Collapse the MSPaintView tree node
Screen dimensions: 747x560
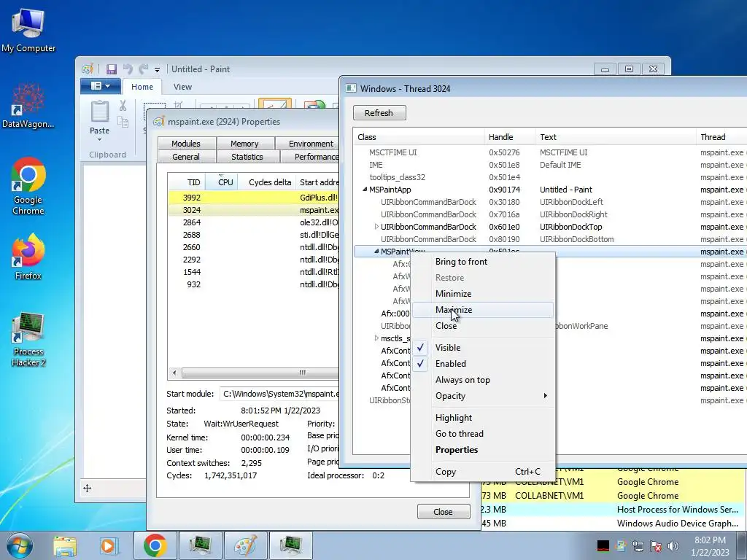(376, 252)
